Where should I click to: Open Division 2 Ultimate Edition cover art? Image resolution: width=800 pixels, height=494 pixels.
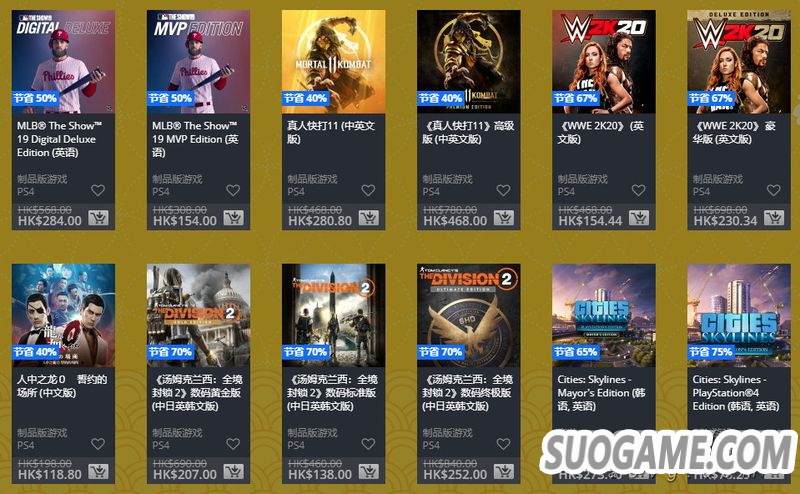469,315
